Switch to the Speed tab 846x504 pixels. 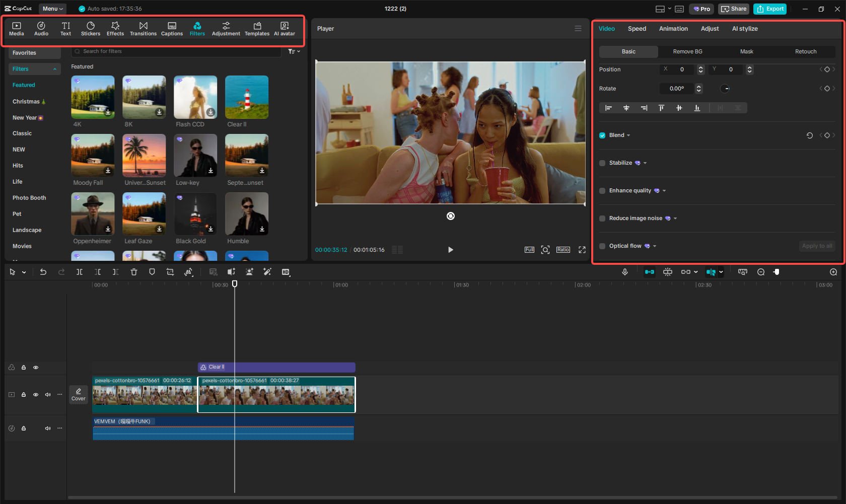637,29
